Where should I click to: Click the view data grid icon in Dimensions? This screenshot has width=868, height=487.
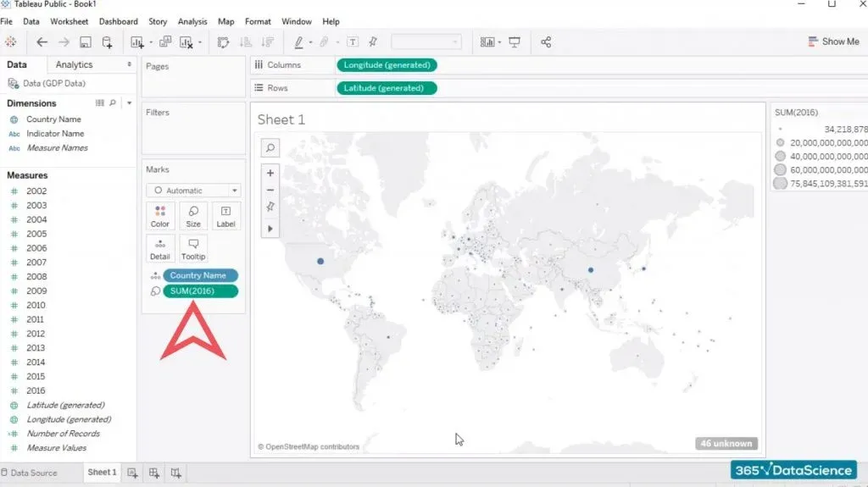coord(100,103)
